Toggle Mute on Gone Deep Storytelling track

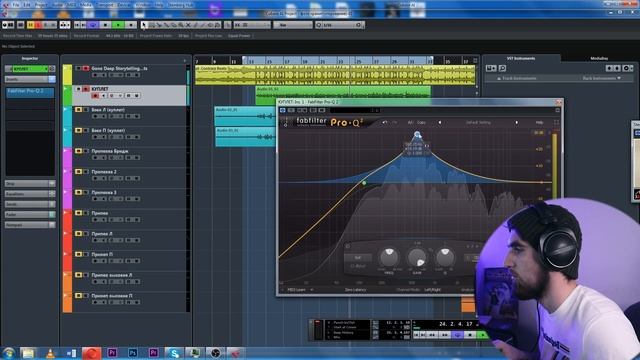78,69
